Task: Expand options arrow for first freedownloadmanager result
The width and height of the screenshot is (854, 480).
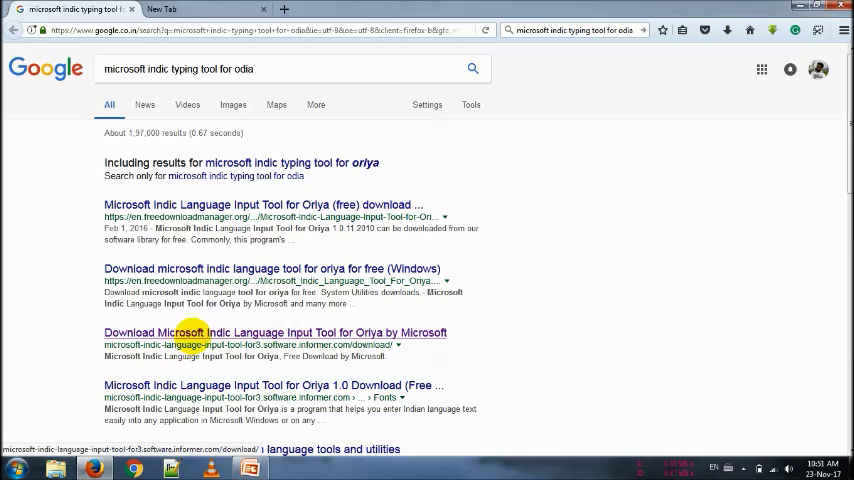Action: [445, 217]
